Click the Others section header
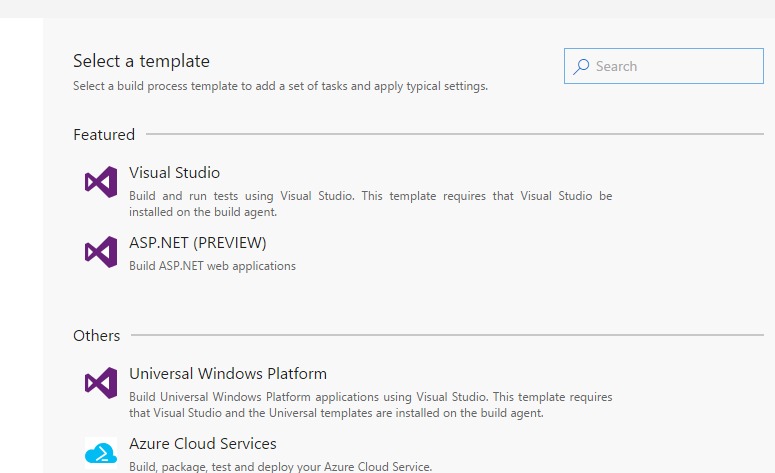 click(96, 336)
